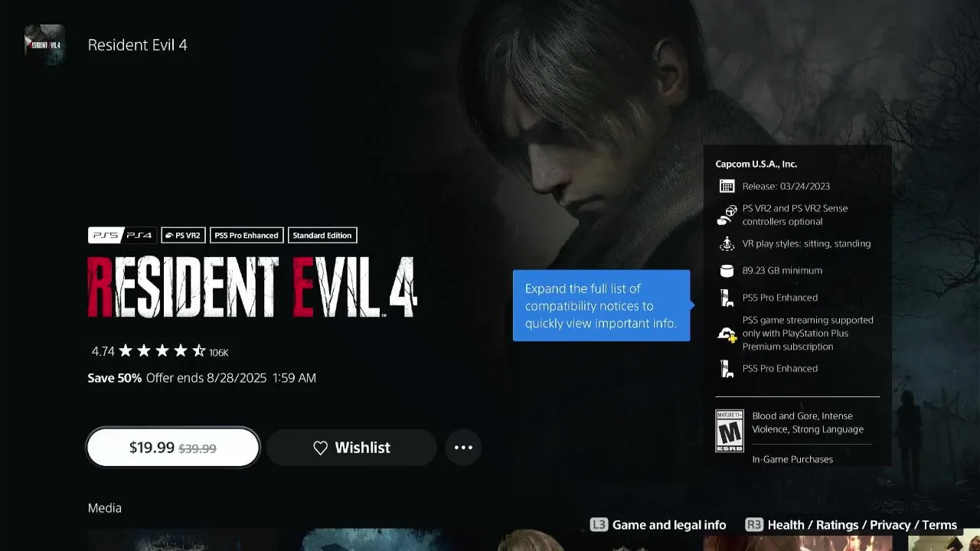The image size is (980, 551).
Task: Open the three-dots more options menu
Action: click(463, 448)
